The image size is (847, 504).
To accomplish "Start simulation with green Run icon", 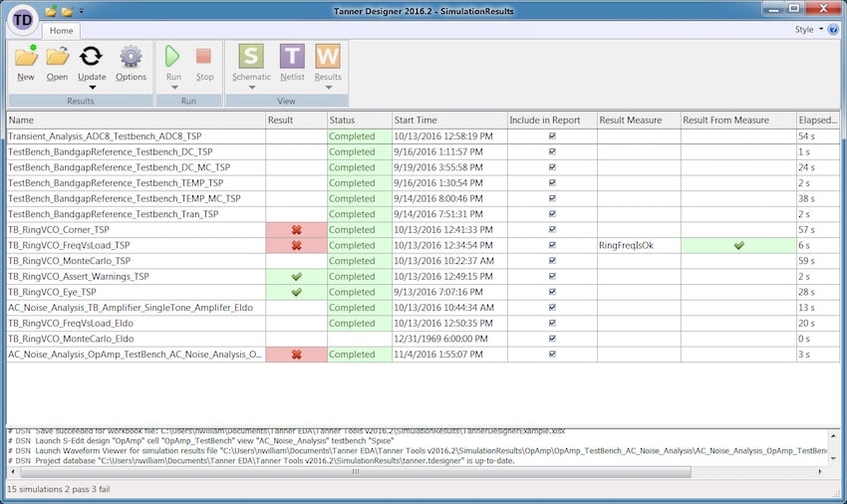I will (172, 56).
